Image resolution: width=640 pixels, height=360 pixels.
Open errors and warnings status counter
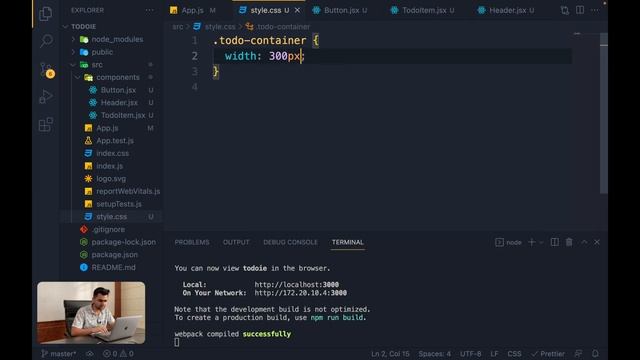[x=118, y=353]
